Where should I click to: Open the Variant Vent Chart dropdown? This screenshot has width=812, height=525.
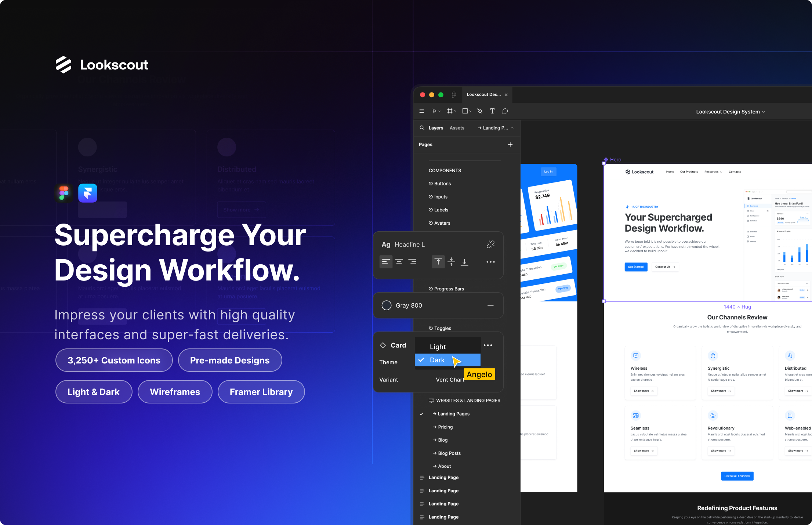pyautogui.click(x=450, y=380)
